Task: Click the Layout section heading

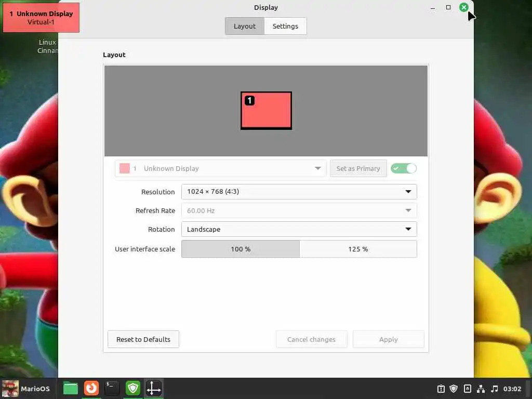Action: tap(114, 55)
